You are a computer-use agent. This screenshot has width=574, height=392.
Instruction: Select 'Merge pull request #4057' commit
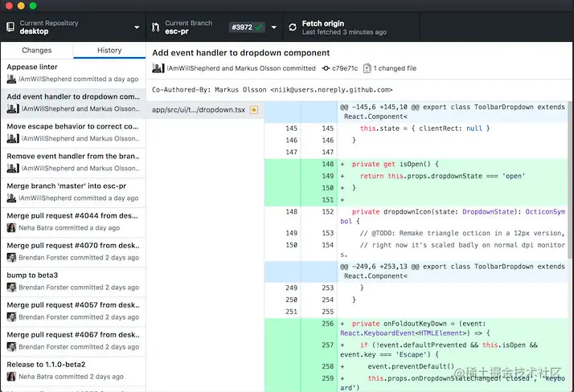click(x=73, y=311)
